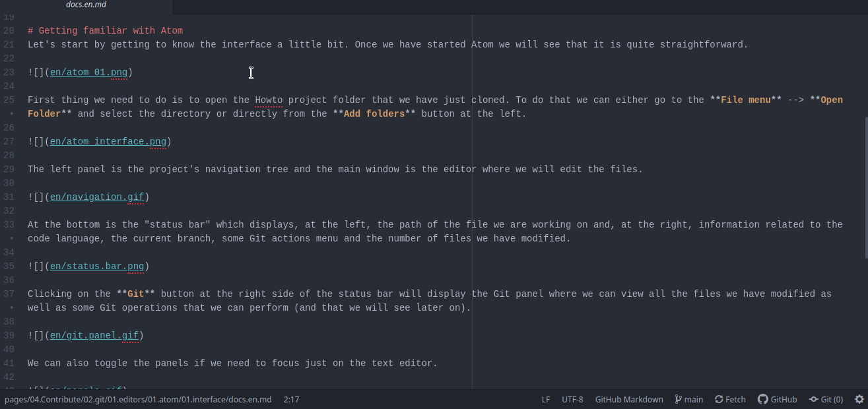This screenshot has width=868, height=409.
Task: Open branch selector showing main
Action: (688, 399)
